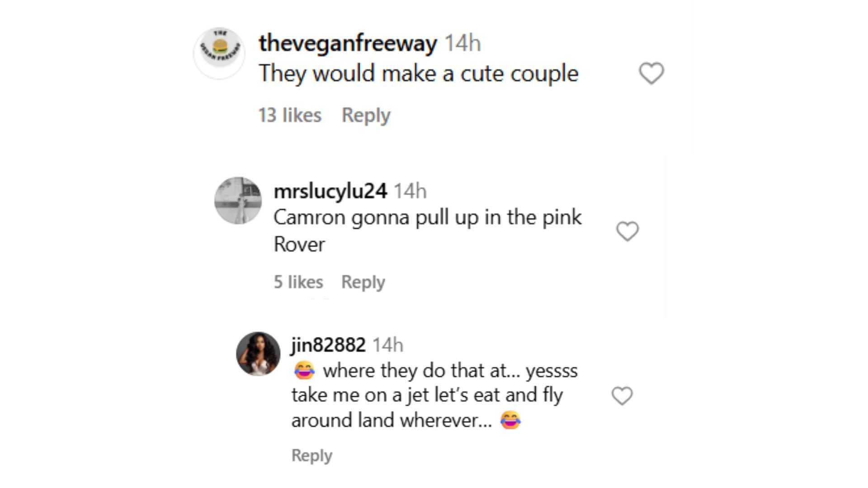Open the theveganfreeway username link
Viewport: 868px width, 488px height.
click(348, 43)
